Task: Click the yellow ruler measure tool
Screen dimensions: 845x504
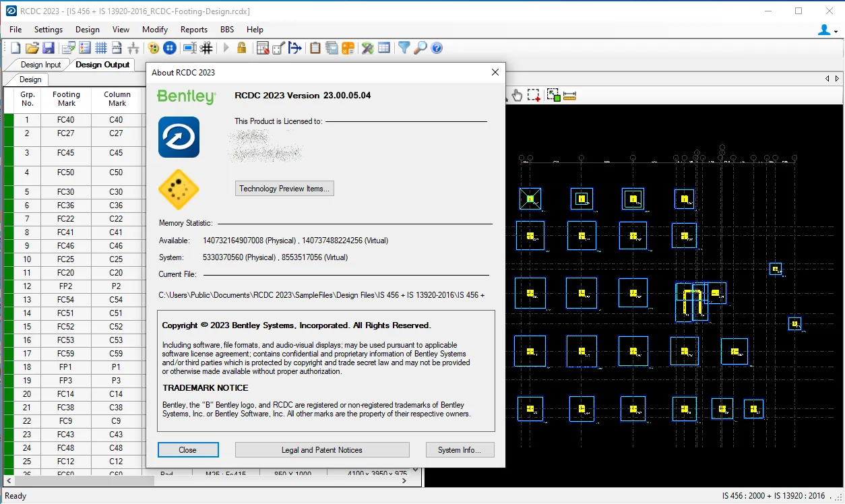Action: [x=570, y=95]
